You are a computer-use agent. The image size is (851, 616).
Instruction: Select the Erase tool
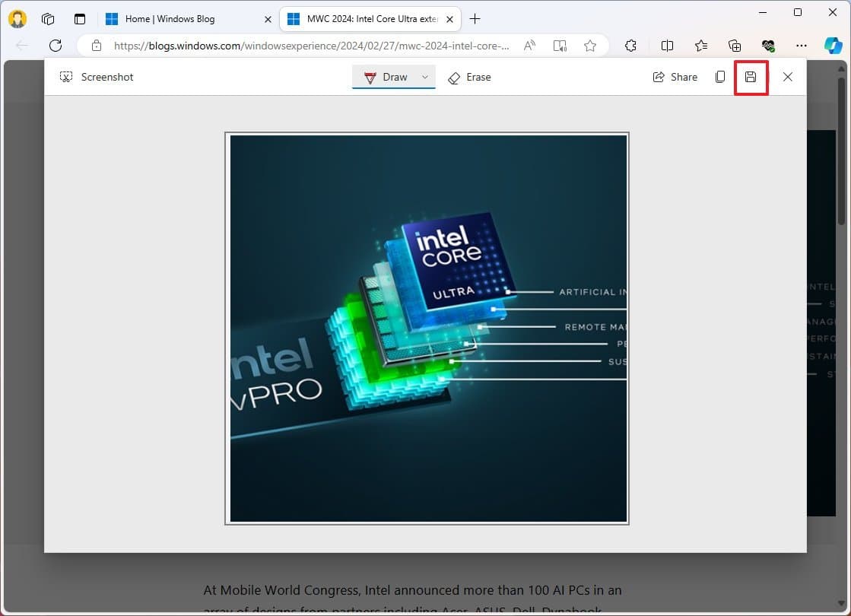(x=469, y=77)
